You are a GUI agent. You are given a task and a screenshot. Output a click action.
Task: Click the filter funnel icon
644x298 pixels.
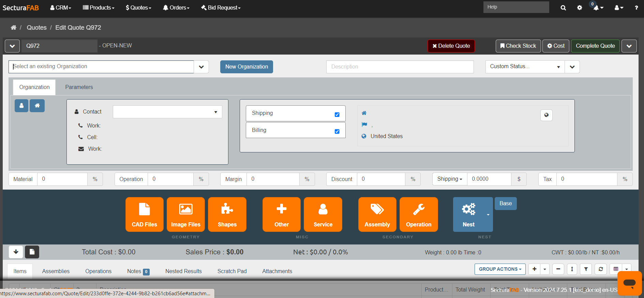[586, 269]
